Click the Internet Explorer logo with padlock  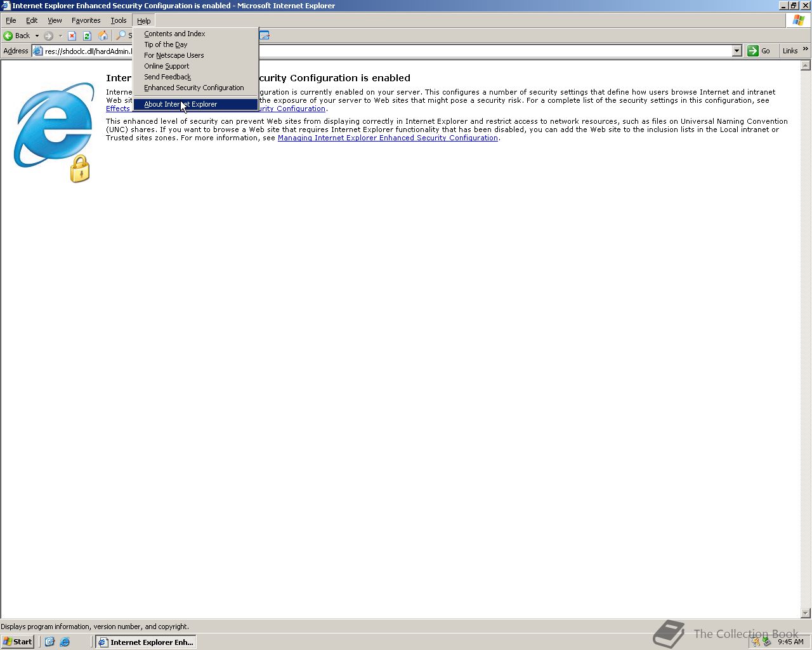pyautogui.click(x=53, y=132)
